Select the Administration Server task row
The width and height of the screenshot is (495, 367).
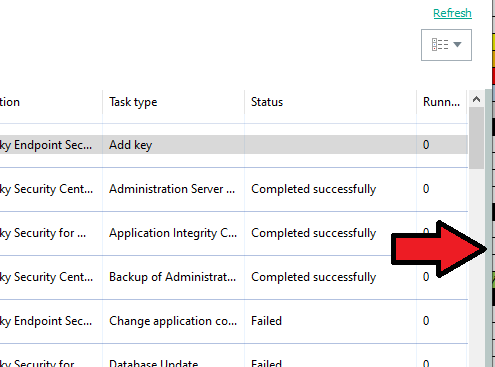(x=233, y=189)
